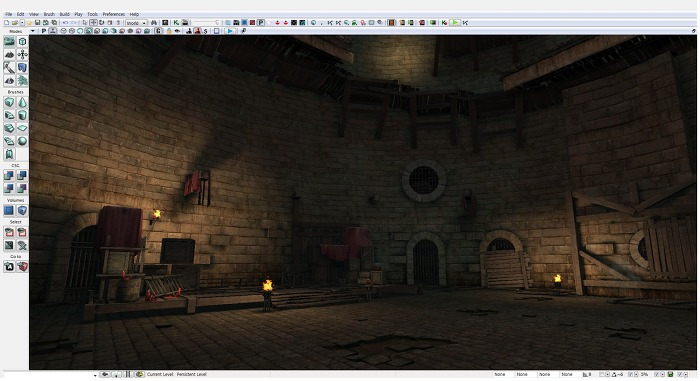Screen dimensions: 700x381
Task: Open the Tools menu
Action: (92, 14)
